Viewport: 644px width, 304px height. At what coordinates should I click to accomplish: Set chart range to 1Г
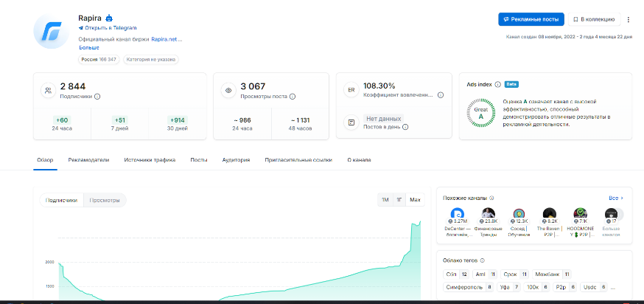pyautogui.click(x=399, y=200)
